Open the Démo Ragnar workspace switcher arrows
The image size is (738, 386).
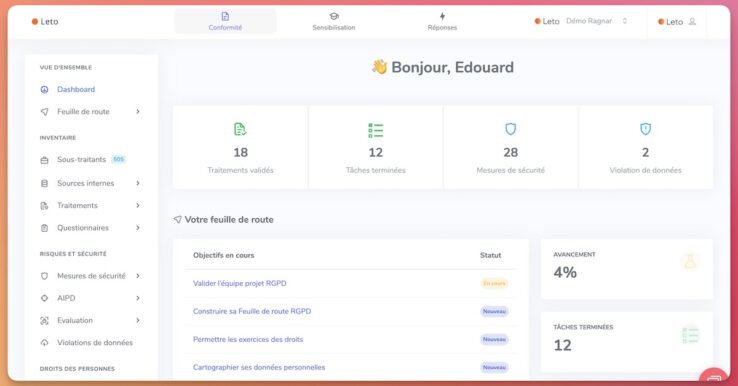pyautogui.click(x=625, y=21)
